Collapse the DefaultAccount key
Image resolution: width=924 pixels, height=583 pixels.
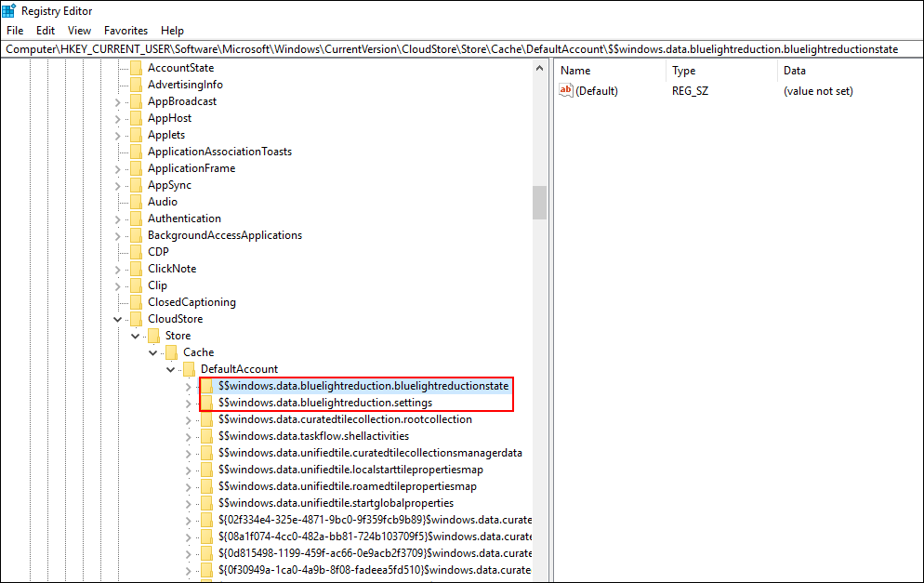click(x=171, y=369)
